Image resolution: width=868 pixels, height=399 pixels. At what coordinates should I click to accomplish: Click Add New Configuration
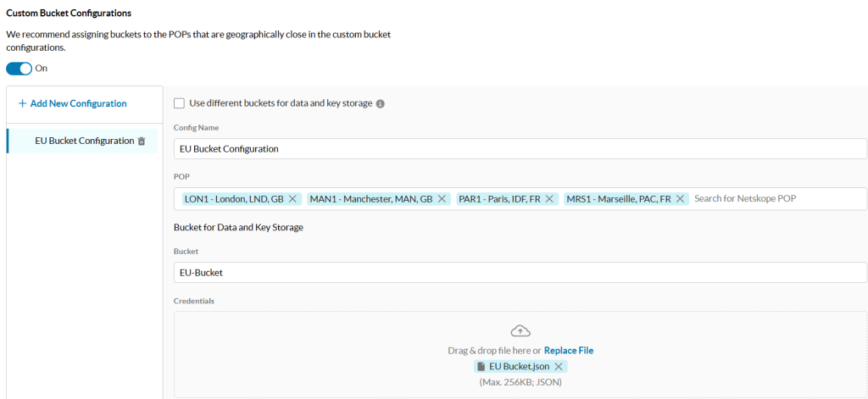coord(73,103)
